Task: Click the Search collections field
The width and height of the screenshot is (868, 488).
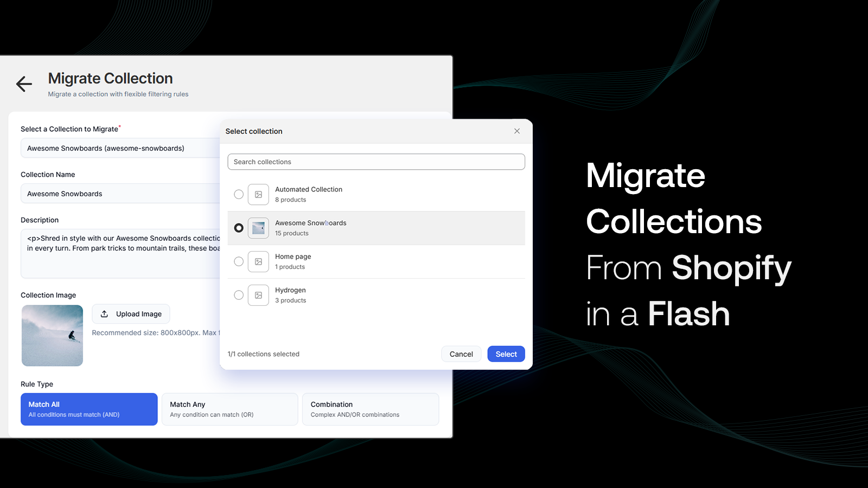Action: (376, 162)
